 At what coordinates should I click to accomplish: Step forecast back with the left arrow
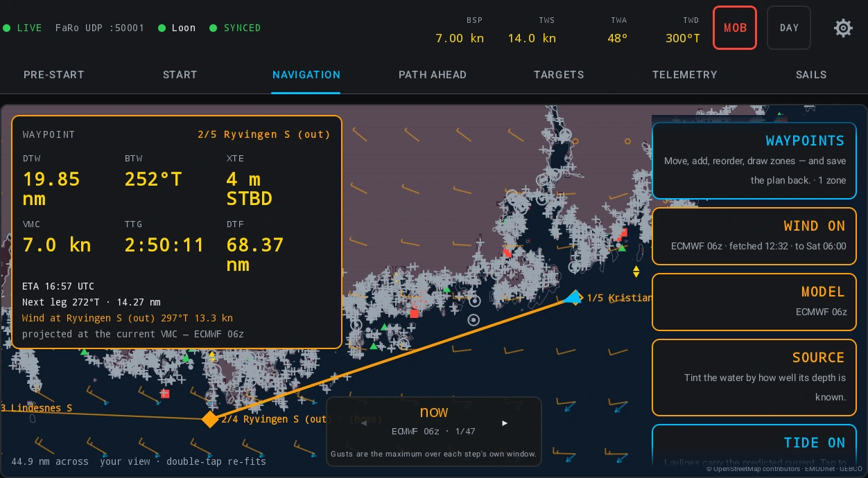coord(364,423)
